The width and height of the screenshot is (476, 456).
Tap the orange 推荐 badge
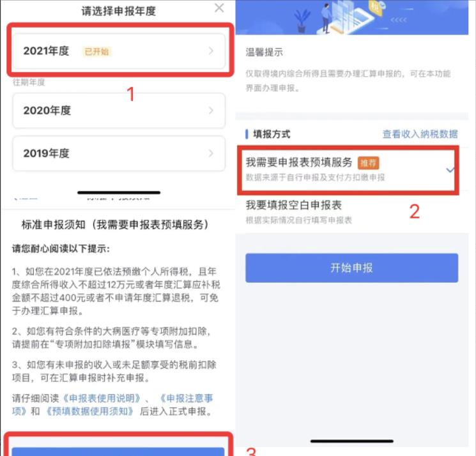click(x=368, y=163)
